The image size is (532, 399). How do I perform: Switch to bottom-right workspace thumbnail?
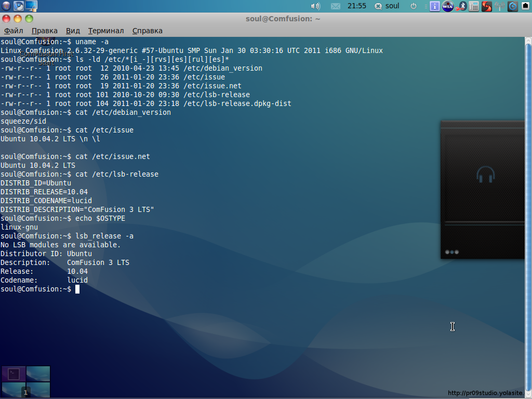coord(38,390)
